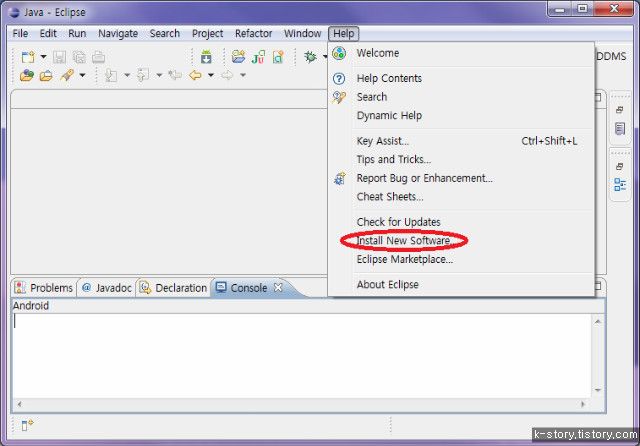Click the Last Edit Location icon
This screenshot has height=446, width=640.
pos(175,75)
